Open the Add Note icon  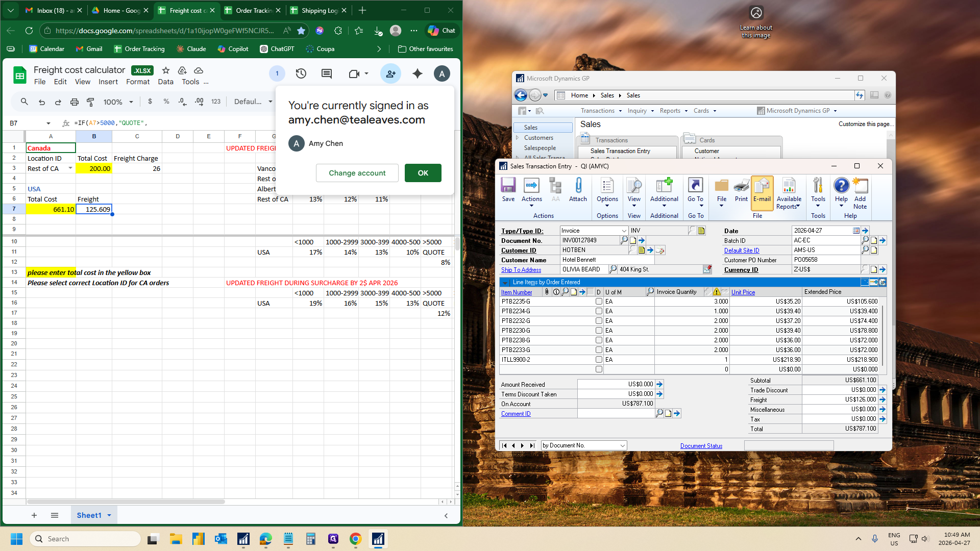click(860, 193)
